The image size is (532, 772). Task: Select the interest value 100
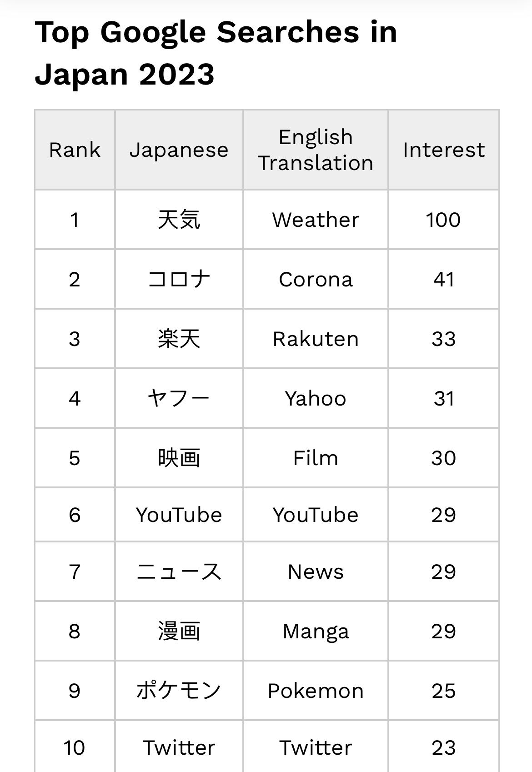(x=443, y=220)
